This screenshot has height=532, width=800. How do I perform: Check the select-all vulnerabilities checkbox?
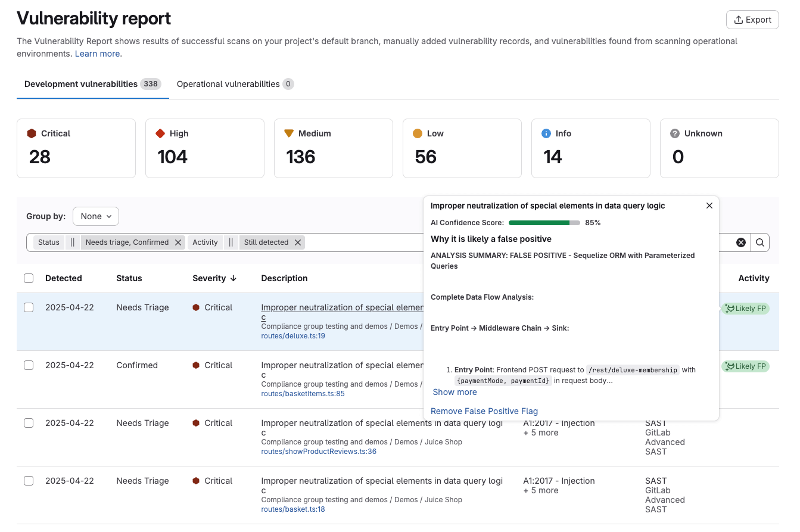click(29, 278)
